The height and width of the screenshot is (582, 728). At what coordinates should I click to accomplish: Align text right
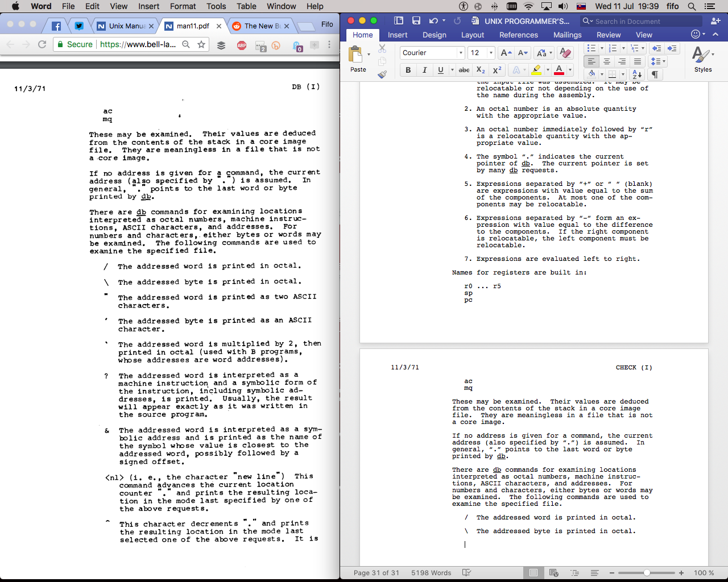[622, 61]
